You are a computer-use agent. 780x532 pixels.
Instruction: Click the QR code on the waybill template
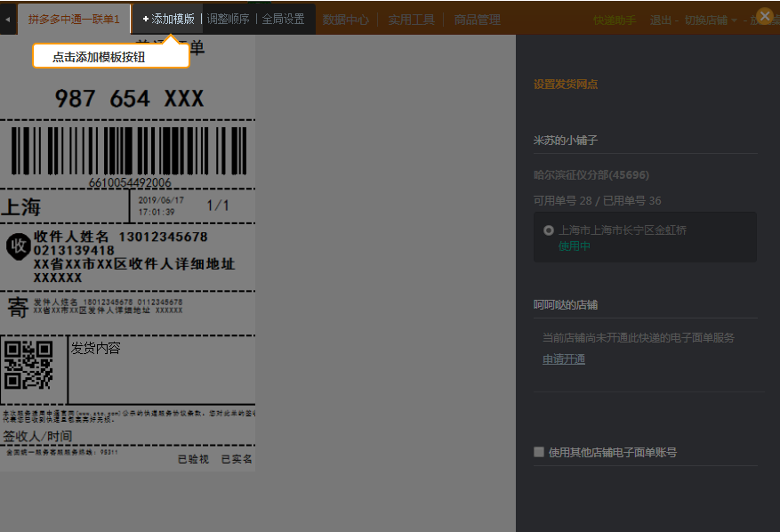click(28, 365)
